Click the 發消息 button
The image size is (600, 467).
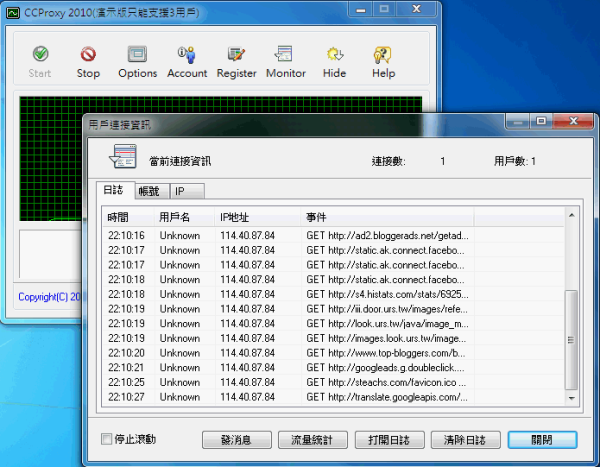(x=236, y=440)
